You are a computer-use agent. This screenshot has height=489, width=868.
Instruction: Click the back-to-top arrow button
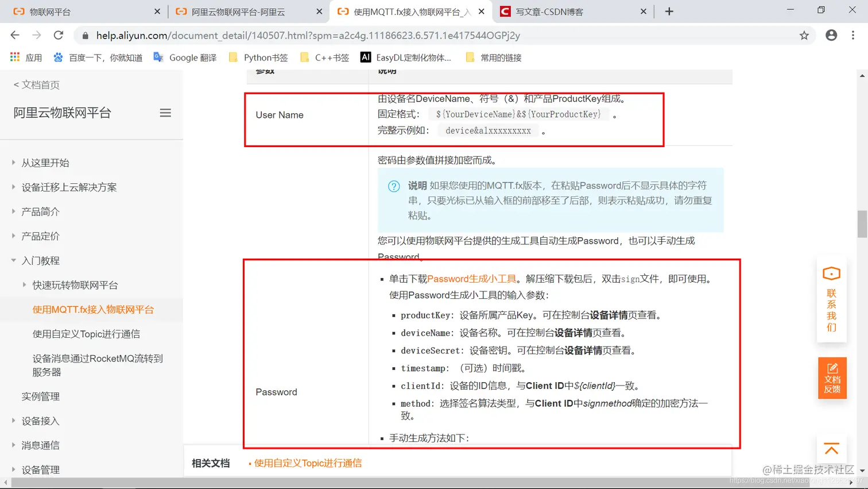831,449
